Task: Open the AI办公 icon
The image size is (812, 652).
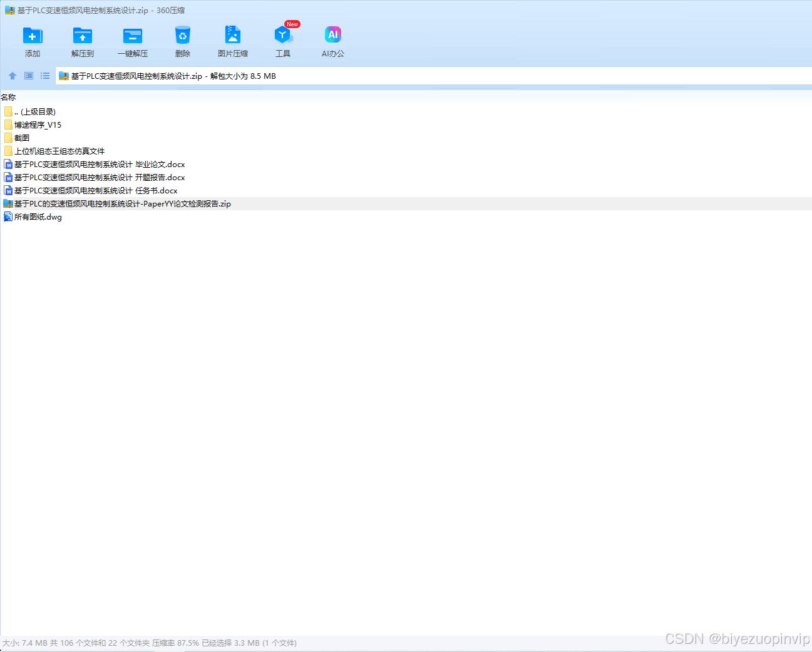Action: point(333,35)
